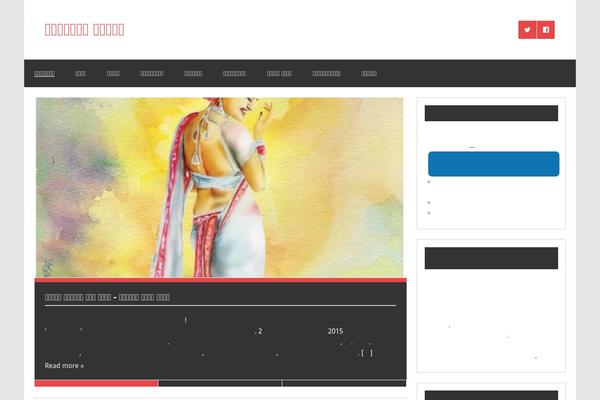Select the middle dark slide indicator segment

220,383
